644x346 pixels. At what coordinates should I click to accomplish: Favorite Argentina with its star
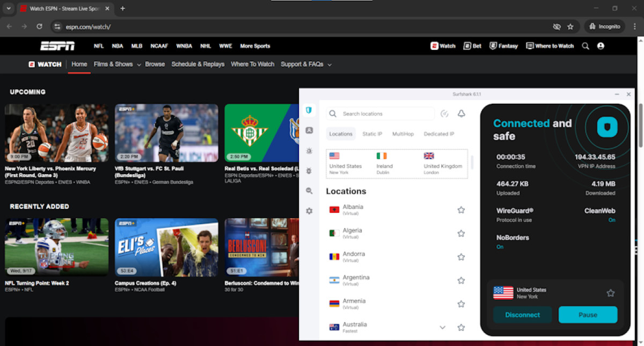pyautogui.click(x=461, y=280)
